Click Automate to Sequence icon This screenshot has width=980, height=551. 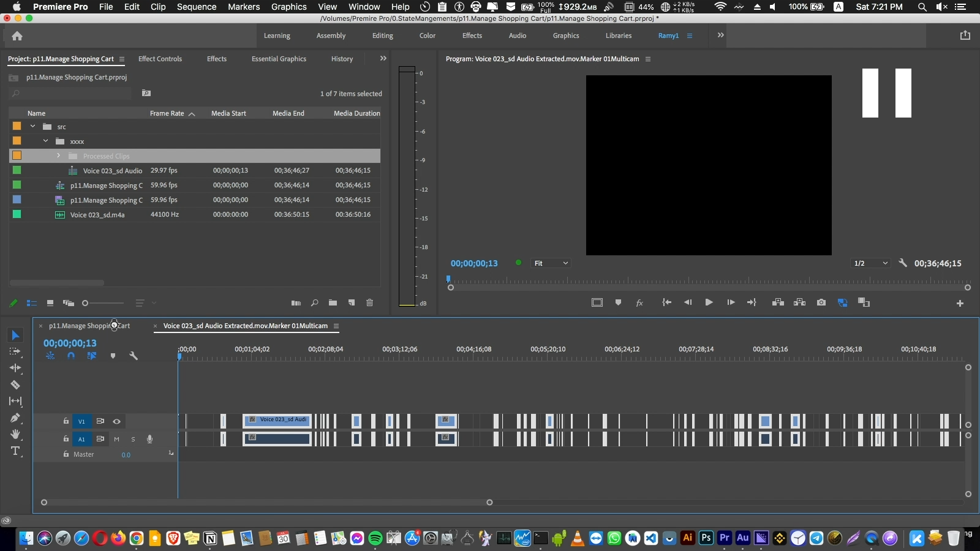tap(296, 303)
